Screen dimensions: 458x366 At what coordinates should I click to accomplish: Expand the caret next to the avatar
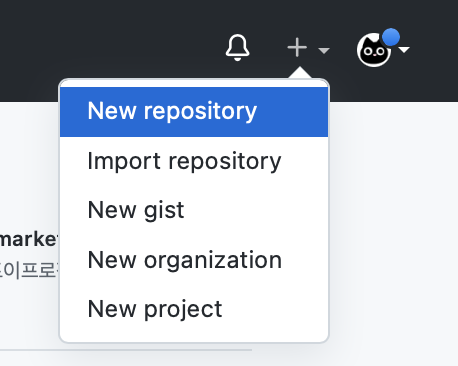(x=404, y=50)
